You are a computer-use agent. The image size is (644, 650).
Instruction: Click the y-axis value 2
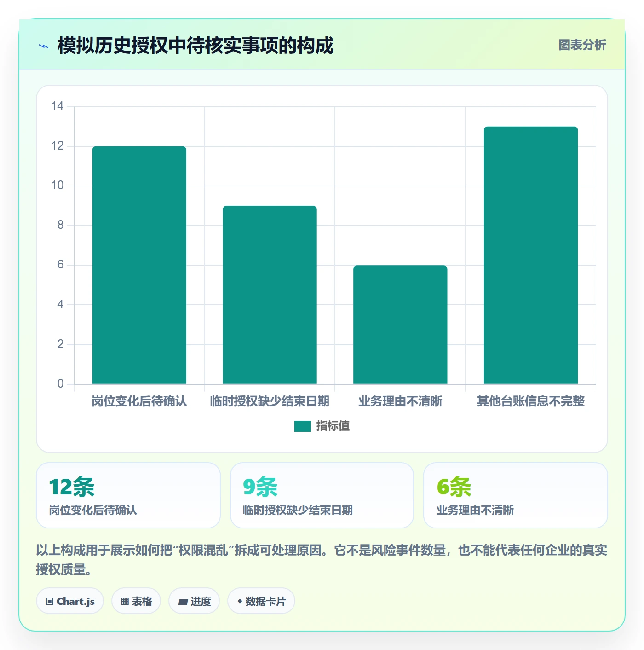pyautogui.click(x=60, y=344)
